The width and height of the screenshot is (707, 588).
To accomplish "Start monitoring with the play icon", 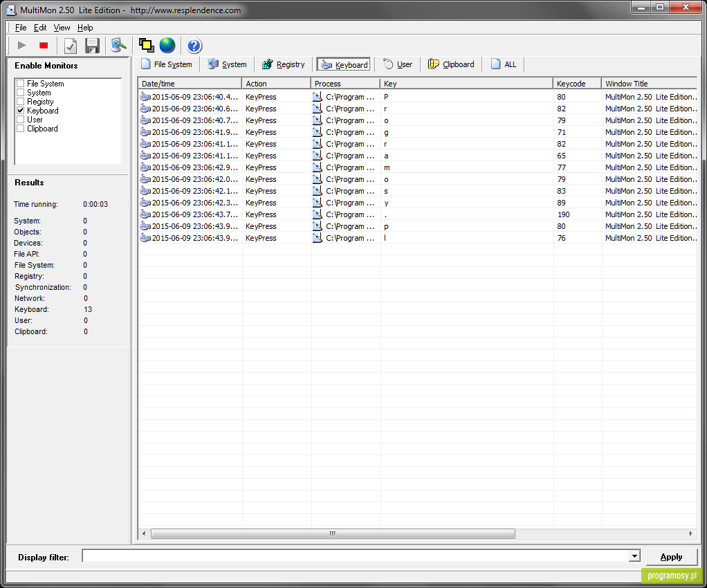I will pos(21,46).
